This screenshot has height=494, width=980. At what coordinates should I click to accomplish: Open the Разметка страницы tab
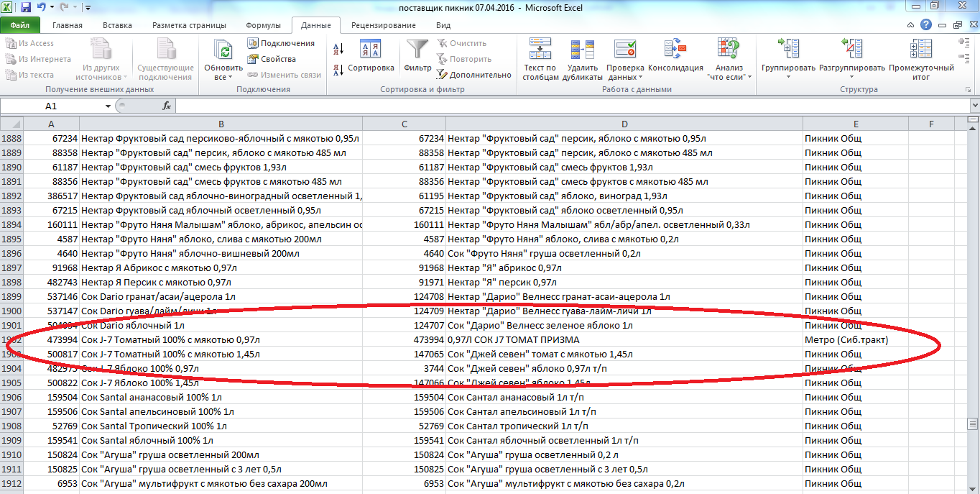click(189, 25)
